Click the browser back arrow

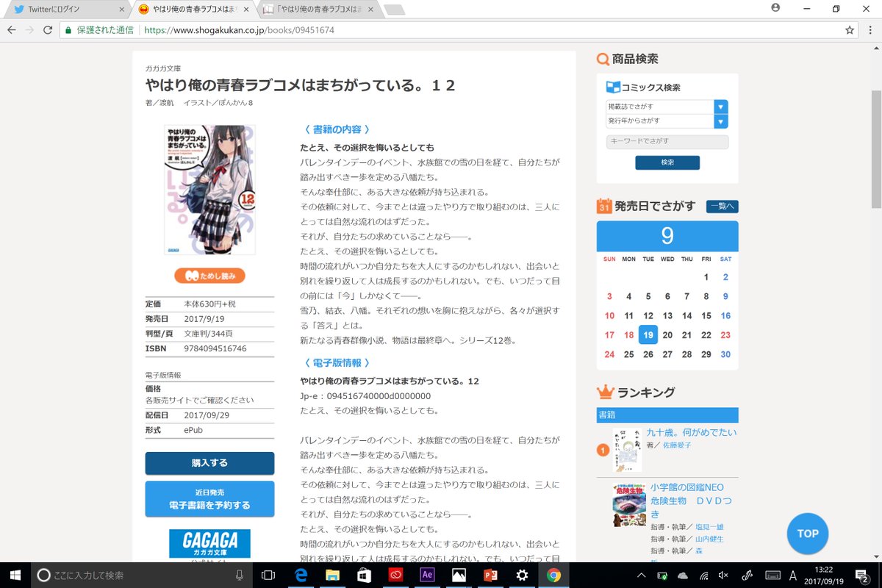click(12, 30)
